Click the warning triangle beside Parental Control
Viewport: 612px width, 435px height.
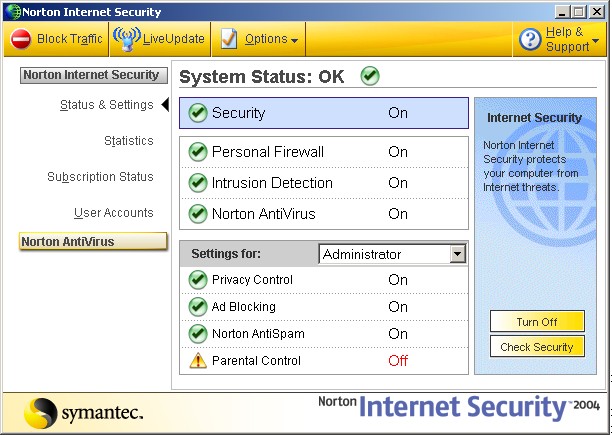coord(198,360)
